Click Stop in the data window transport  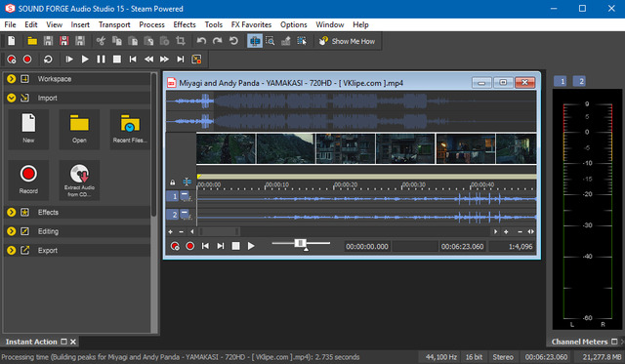pyautogui.click(x=236, y=246)
